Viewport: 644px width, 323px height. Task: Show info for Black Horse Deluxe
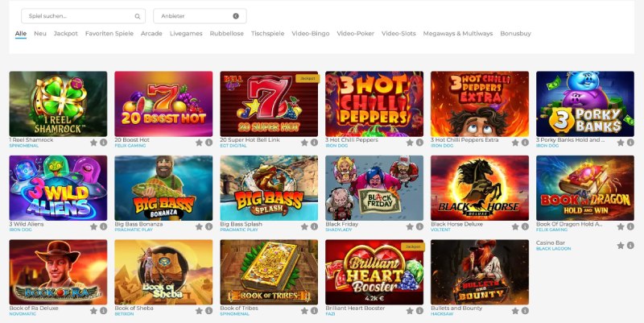point(526,227)
